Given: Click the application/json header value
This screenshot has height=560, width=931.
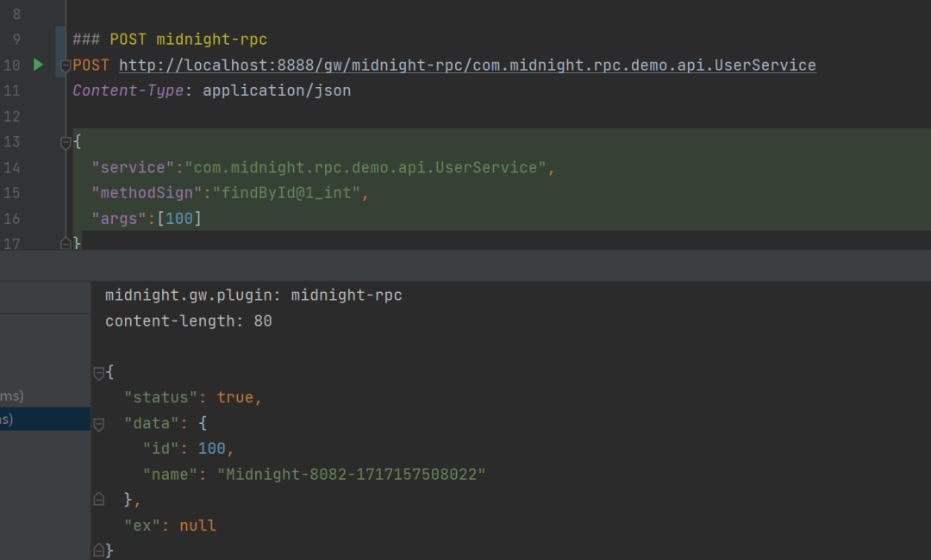Looking at the screenshot, I should pos(277,90).
